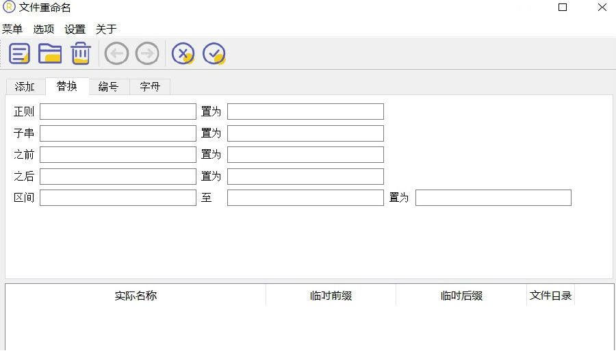The height and width of the screenshot is (364, 616).
Task: Open the 关于 menu
Action: [x=106, y=29]
